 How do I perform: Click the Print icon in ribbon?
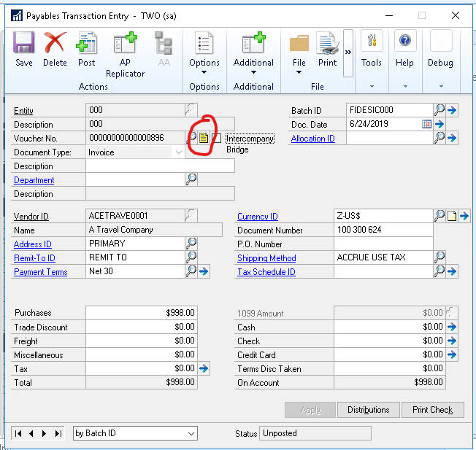328,43
